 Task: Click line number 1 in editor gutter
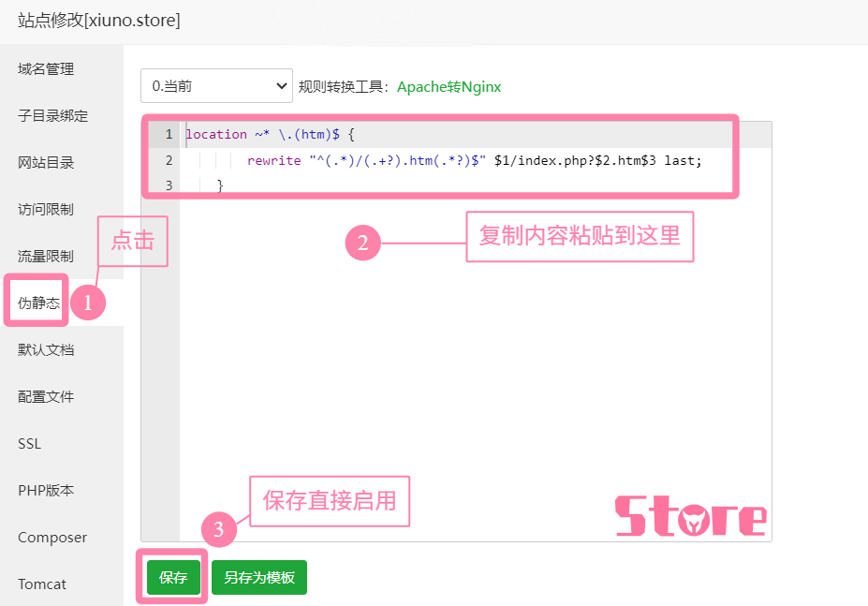pyautogui.click(x=168, y=134)
